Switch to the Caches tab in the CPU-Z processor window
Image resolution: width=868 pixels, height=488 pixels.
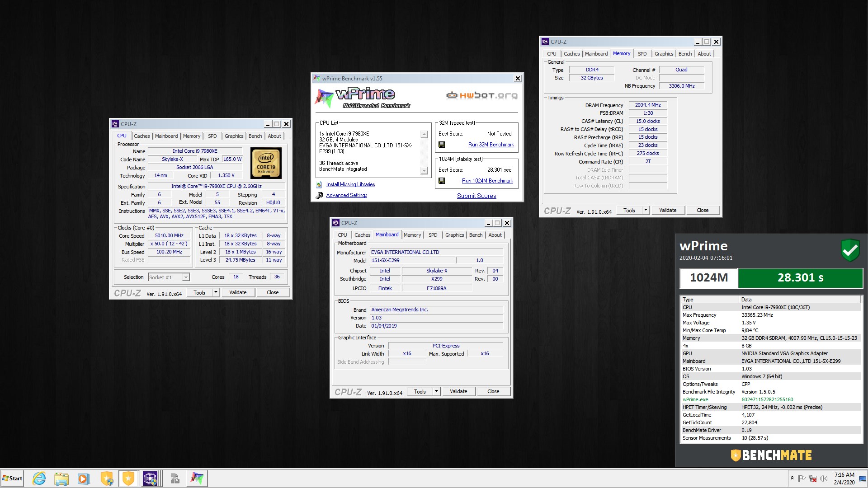click(142, 136)
